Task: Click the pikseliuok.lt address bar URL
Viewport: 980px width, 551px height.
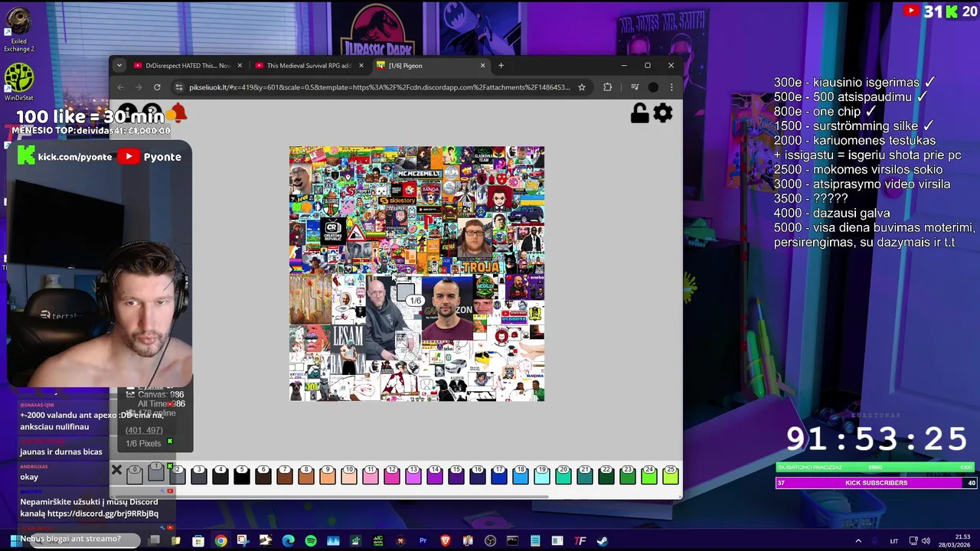Action: click(x=379, y=87)
